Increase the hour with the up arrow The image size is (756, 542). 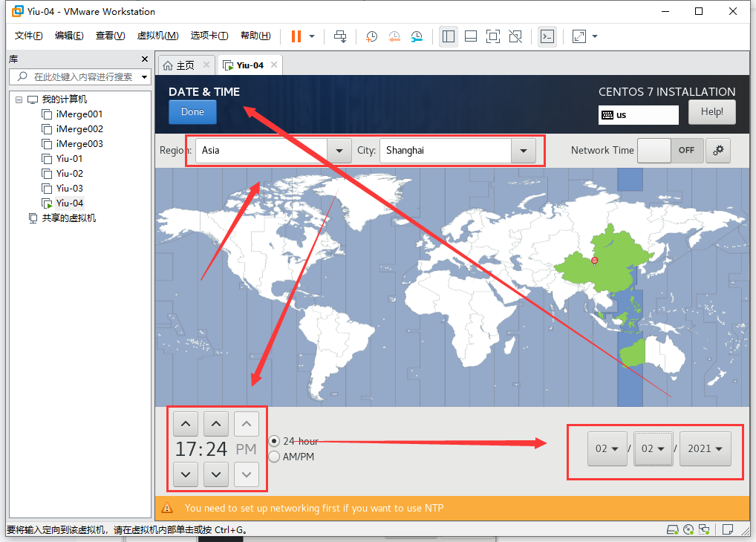point(186,425)
